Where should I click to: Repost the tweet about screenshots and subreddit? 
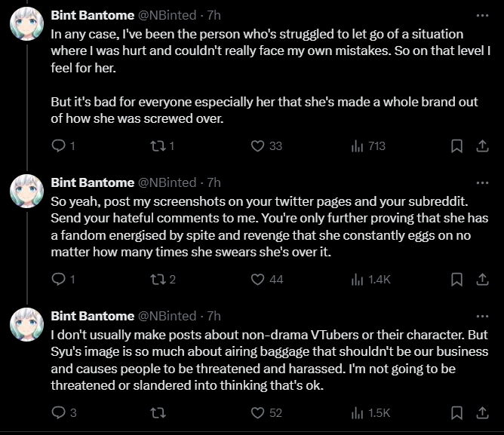pos(163,280)
